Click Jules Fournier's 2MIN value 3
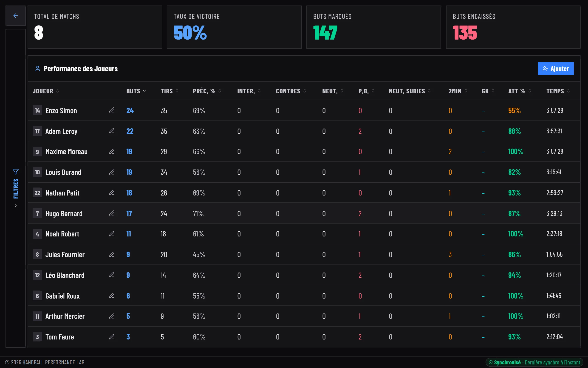Viewport: 588px width, 368px height. [450, 254]
